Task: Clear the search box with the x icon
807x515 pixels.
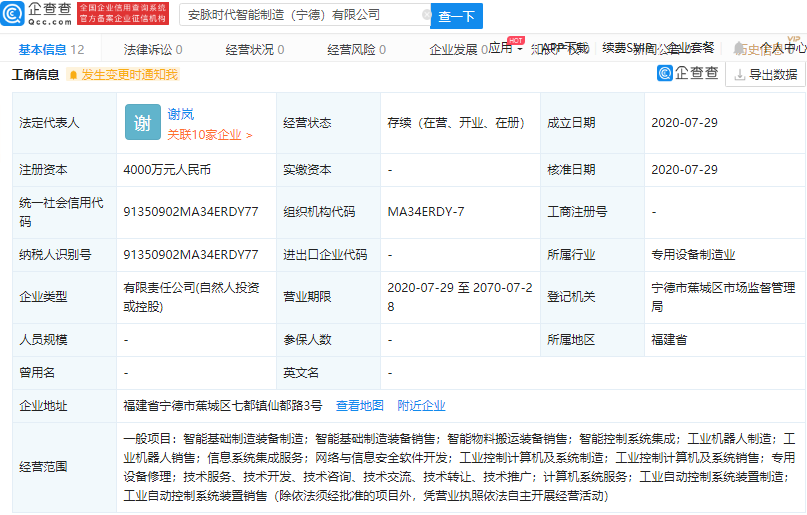Action: tap(426, 15)
